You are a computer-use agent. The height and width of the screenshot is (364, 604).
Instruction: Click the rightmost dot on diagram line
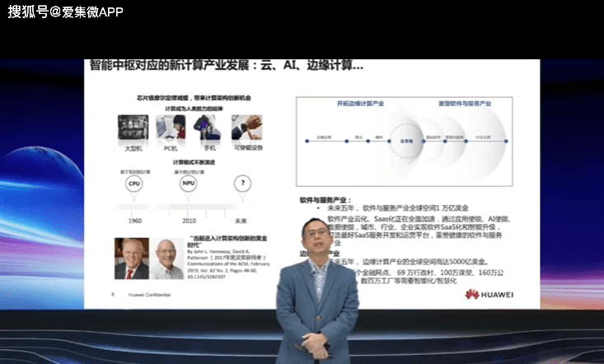[506, 141]
